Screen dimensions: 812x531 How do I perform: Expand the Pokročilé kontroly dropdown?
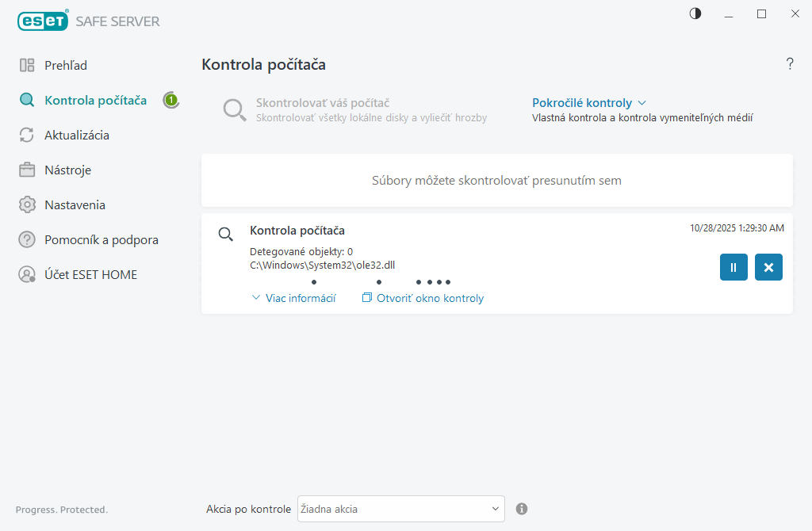point(589,103)
